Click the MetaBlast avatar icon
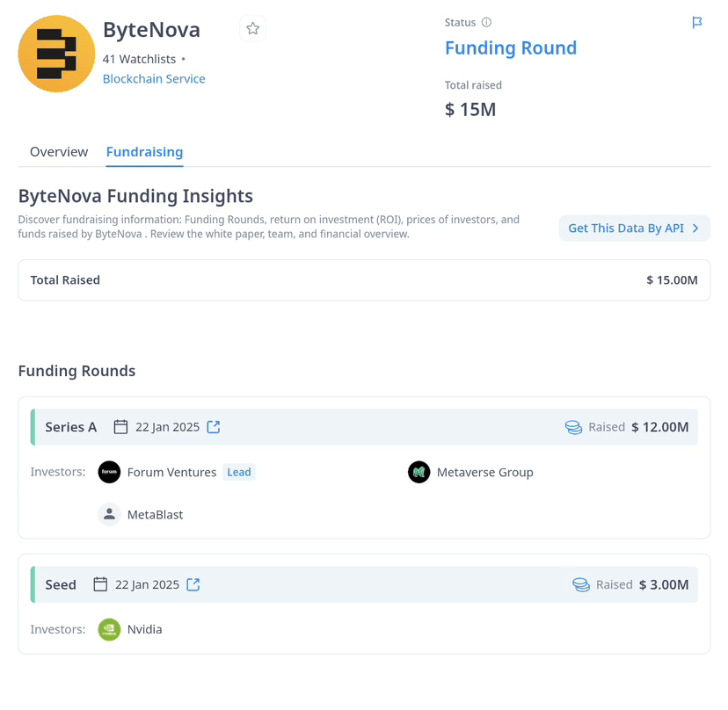This screenshot has height=710, width=728. (x=109, y=514)
